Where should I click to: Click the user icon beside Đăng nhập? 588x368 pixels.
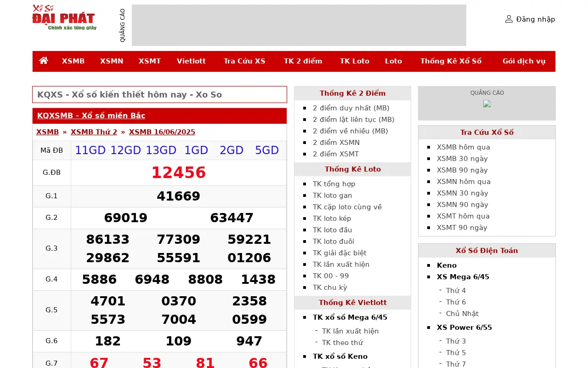tap(509, 19)
